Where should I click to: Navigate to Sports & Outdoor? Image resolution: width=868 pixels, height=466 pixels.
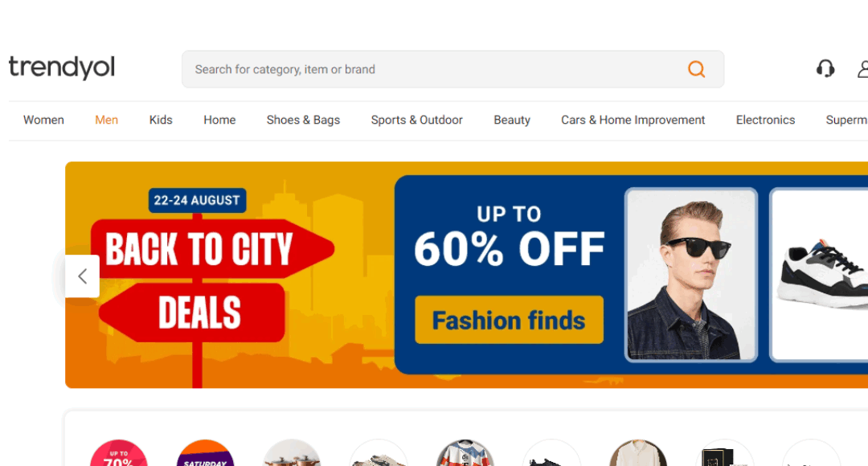[417, 120]
